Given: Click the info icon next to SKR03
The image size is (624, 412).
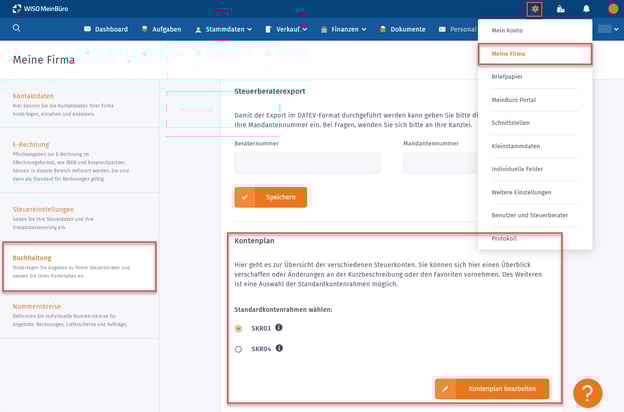Looking at the screenshot, I should click(279, 327).
